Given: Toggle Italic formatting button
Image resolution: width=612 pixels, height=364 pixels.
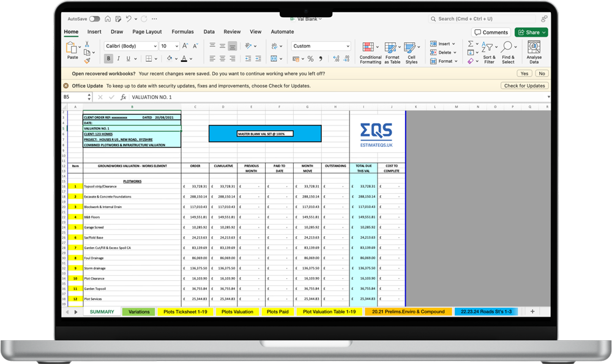Looking at the screenshot, I should (x=118, y=59).
